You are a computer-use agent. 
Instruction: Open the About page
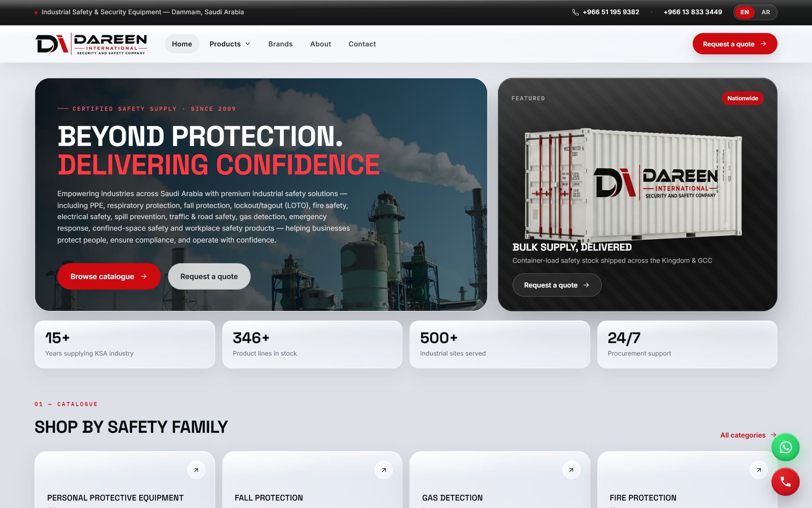pos(321,44)
